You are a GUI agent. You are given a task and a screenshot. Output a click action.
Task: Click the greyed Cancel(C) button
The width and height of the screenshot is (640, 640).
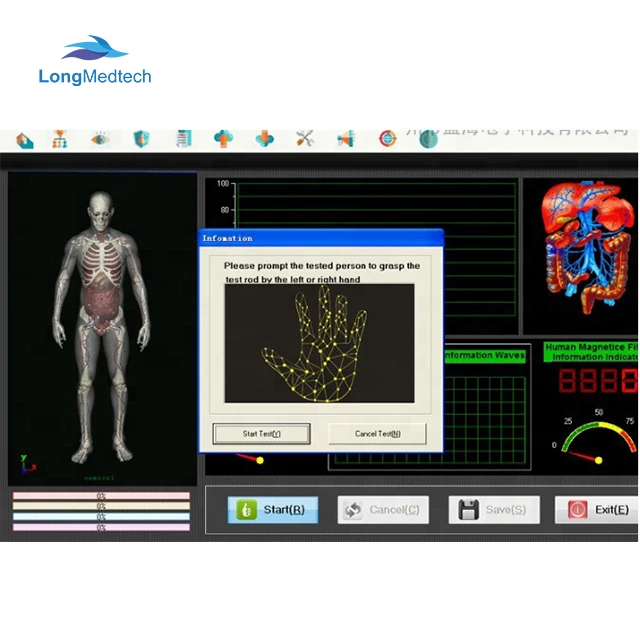[383, 510]
